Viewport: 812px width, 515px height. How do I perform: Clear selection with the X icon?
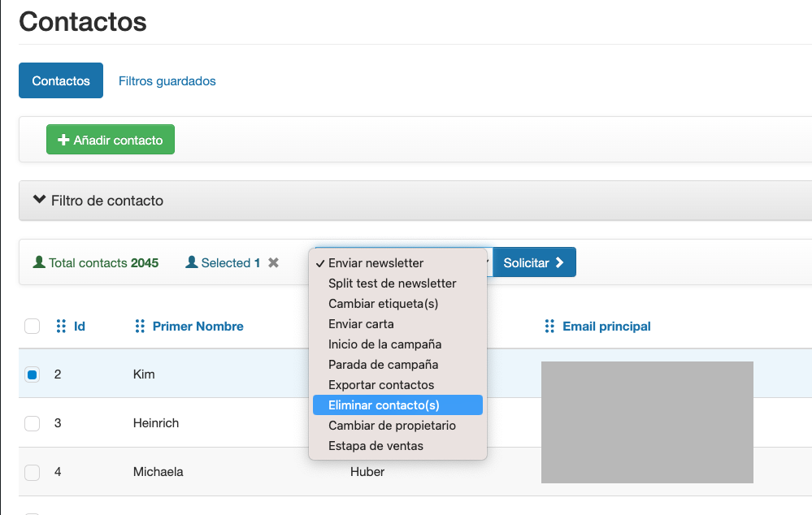[273, 263]
